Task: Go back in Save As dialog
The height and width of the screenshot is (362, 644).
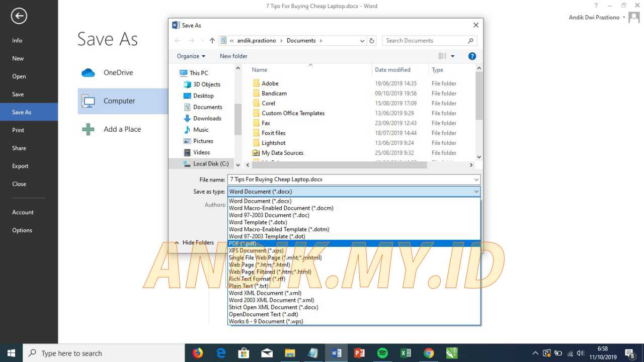Action: (178, 41)
